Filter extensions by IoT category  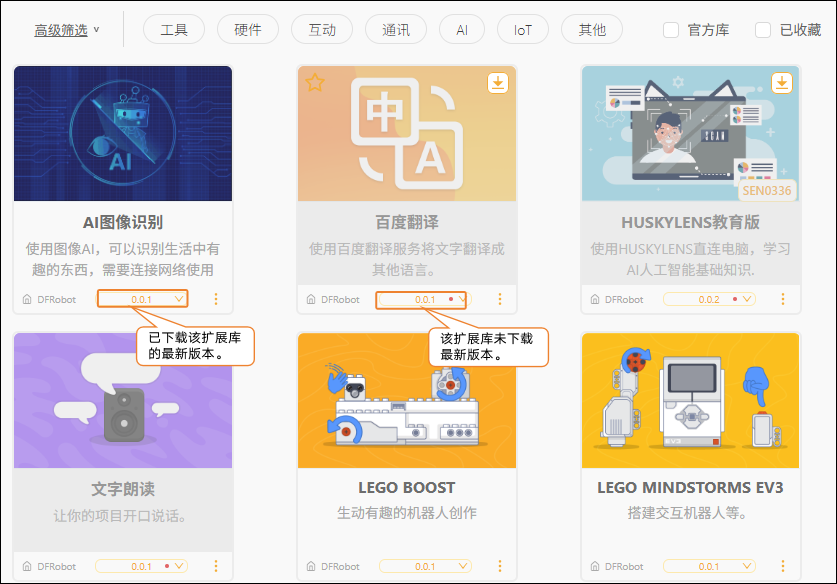point(523,30)
